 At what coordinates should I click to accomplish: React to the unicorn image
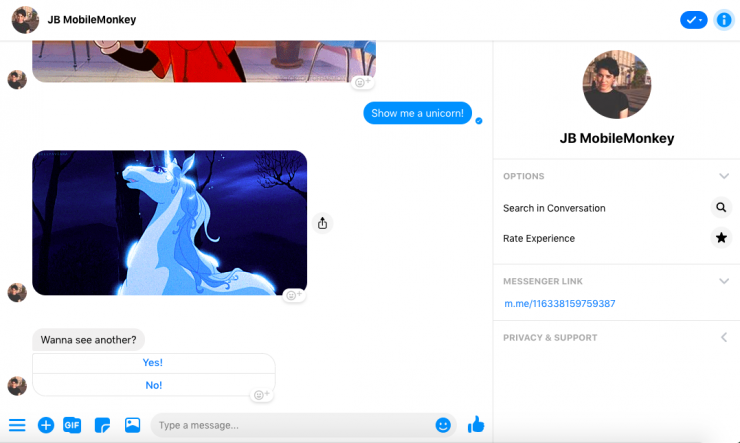click(x=294, y=295)
